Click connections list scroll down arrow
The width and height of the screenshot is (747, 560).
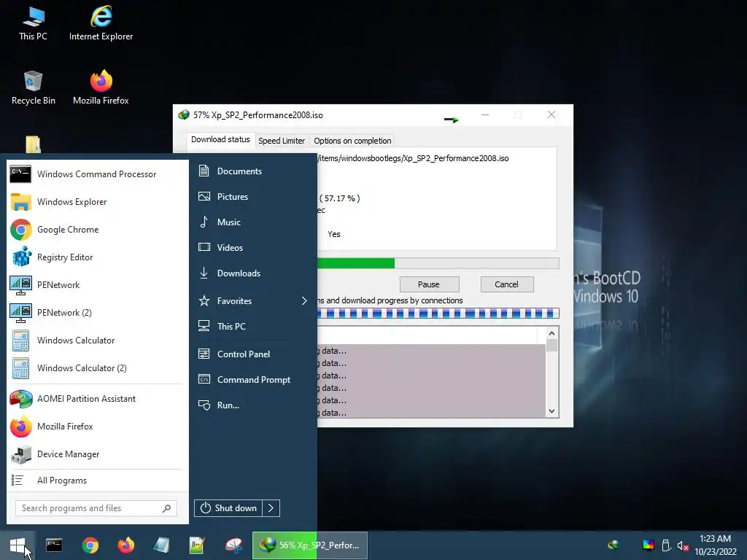[551, 411]
